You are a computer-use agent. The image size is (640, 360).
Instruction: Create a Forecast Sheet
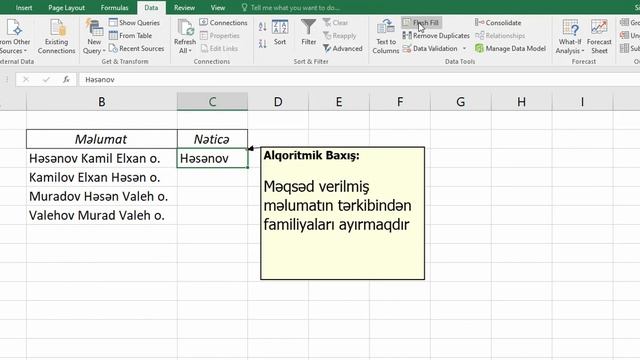(599, 37)
